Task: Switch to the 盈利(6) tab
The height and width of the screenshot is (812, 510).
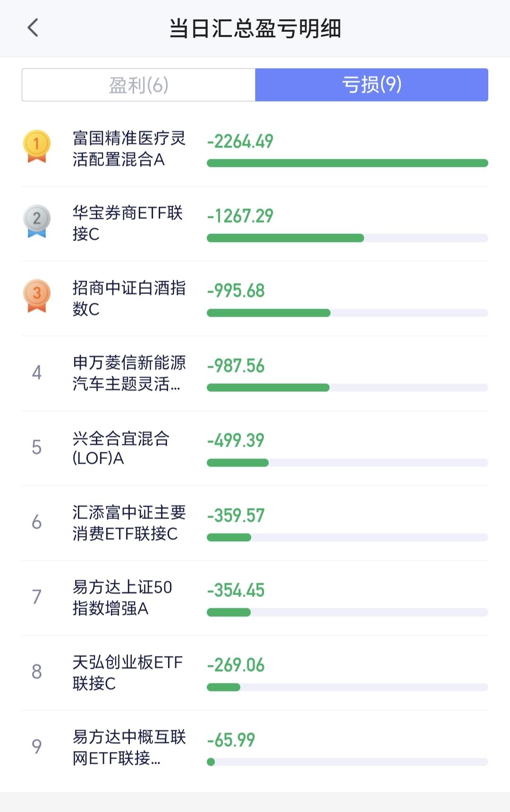Action: coord(138,85)
